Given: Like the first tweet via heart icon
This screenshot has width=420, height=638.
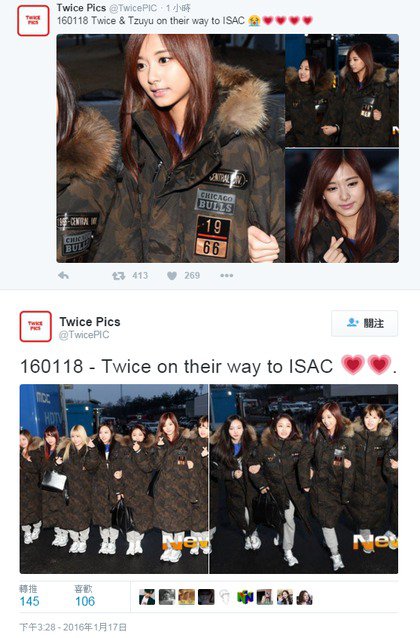Looking at the screenshot, I should (172, 276).
